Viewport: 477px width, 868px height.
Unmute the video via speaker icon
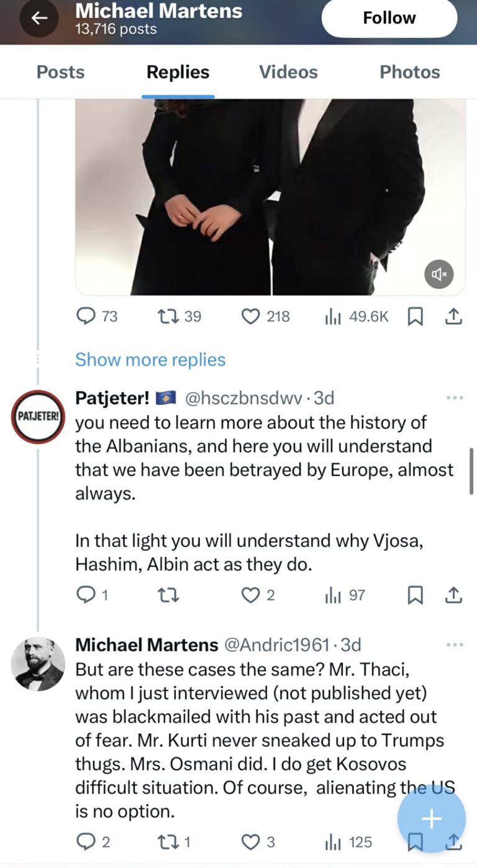pos(439,274)
